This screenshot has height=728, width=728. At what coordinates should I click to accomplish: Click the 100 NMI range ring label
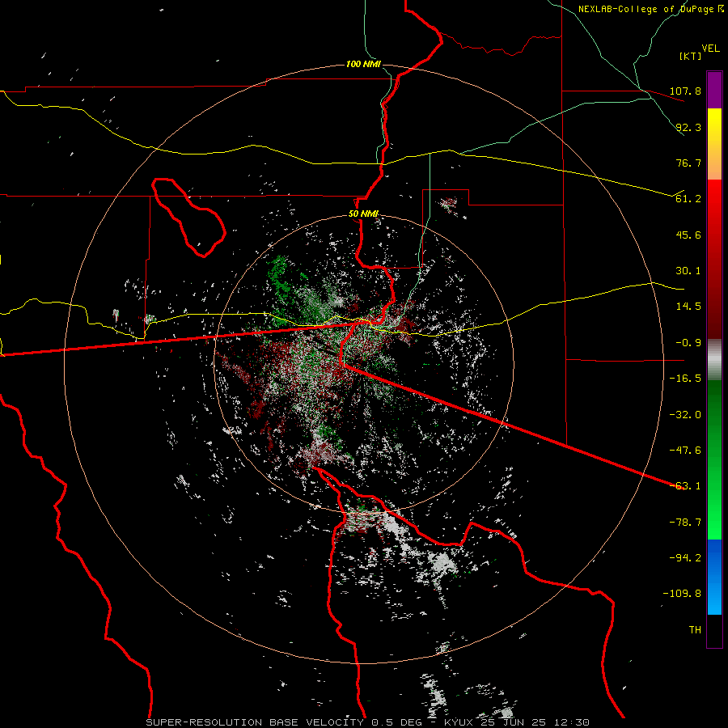pyautogui.click(x=363, y=64)
